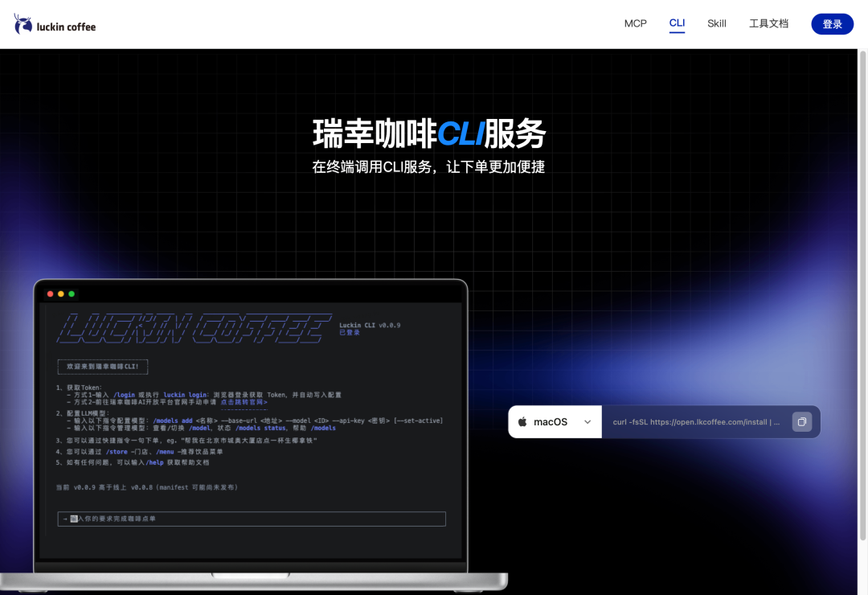Switch to the Skill tab
868x595 pixels.
click(716, 24)
